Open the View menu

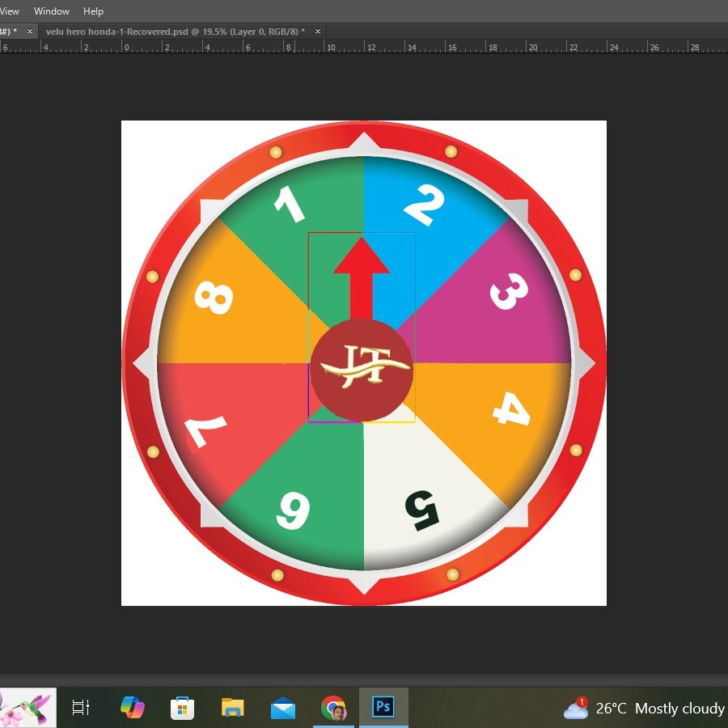click(x=10, y=11)
